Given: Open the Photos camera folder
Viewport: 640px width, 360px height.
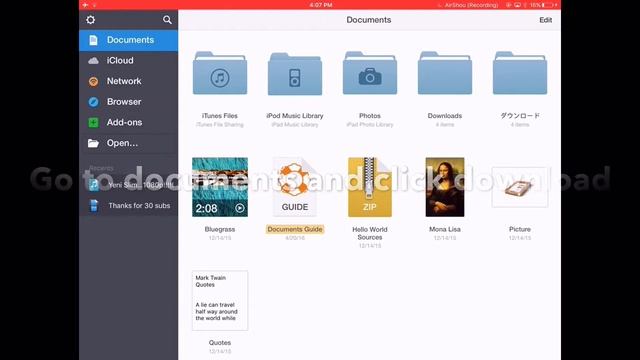Looking at the screenshot, I should tap(370, 73).
